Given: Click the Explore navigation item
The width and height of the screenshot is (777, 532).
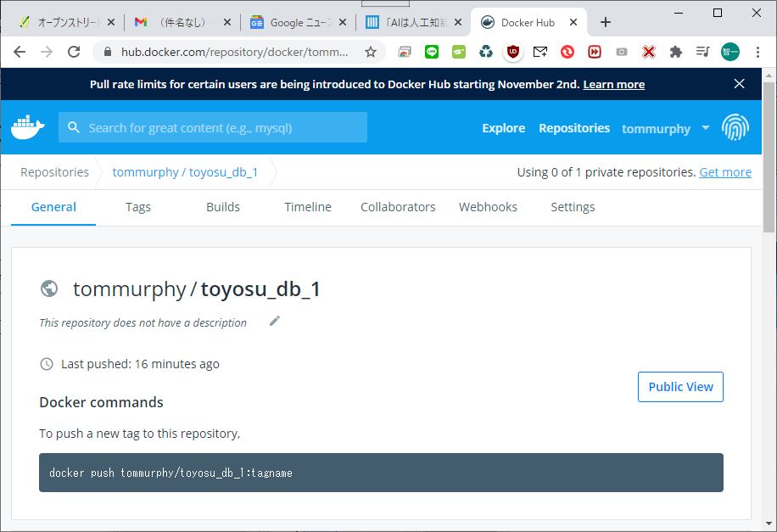Looking at the screenshot, I should click(x=503, y=128).
